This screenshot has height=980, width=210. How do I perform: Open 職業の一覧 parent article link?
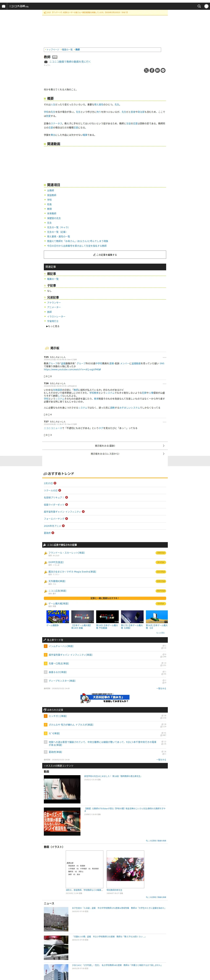point(53,279)
